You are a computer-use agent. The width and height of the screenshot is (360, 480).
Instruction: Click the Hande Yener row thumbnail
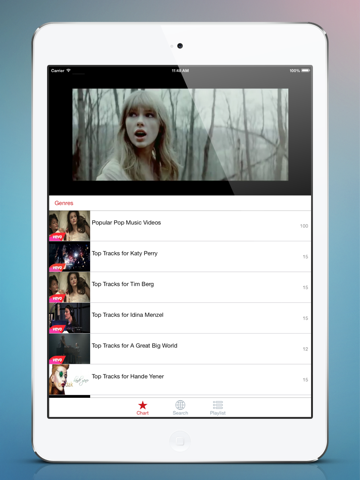tap(69, 380)
